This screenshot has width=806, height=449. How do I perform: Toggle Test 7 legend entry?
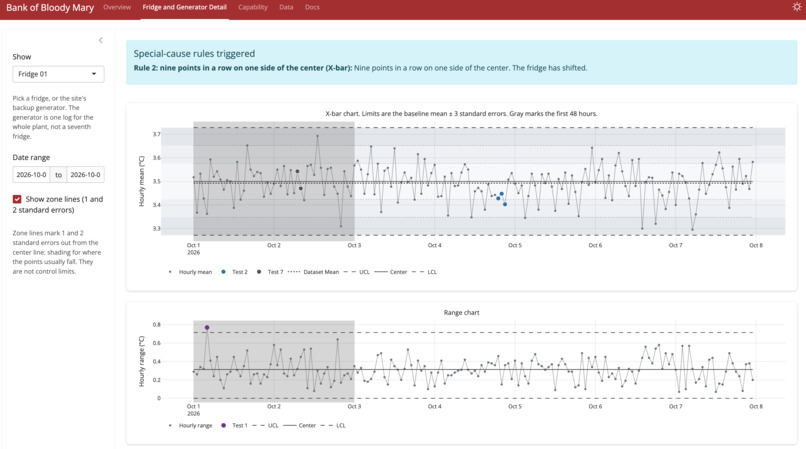[x=270, y=272]
